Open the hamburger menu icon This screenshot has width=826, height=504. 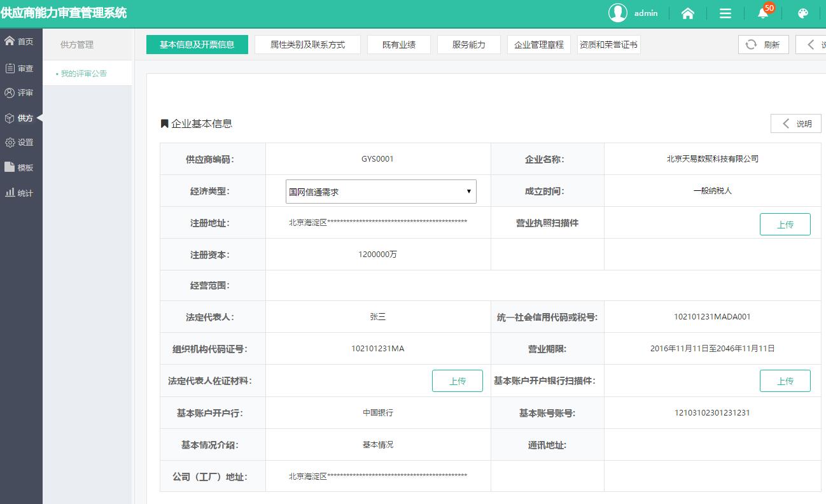coord(725,13)
